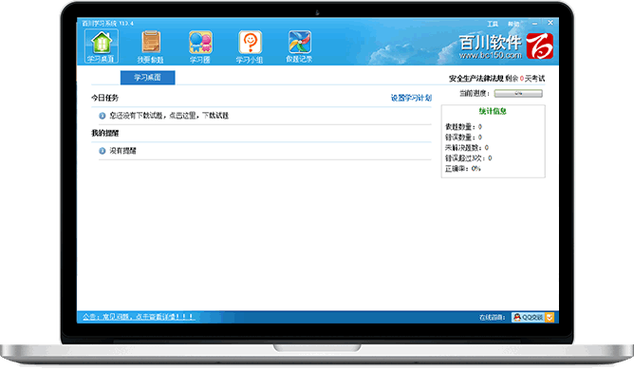634x370 pixels.
Task: Click the 错误数量: 0 statistic
Action: coord(463,137)
